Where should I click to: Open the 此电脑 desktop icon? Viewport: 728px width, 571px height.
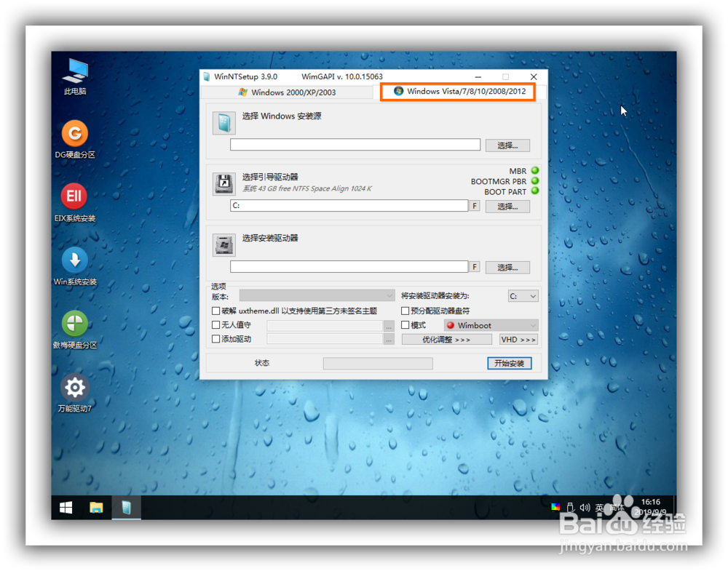pos(75,76)
